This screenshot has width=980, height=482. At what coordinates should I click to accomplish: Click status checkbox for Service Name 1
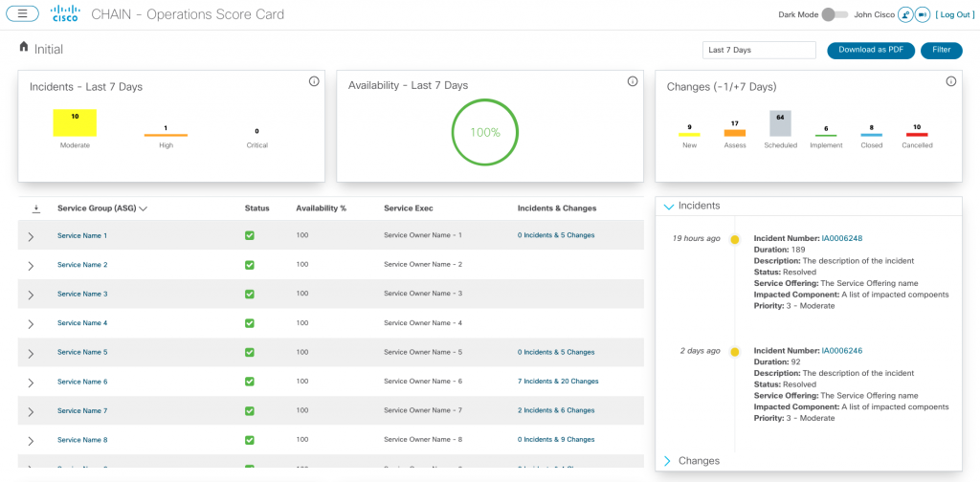[x=250, y=235]
